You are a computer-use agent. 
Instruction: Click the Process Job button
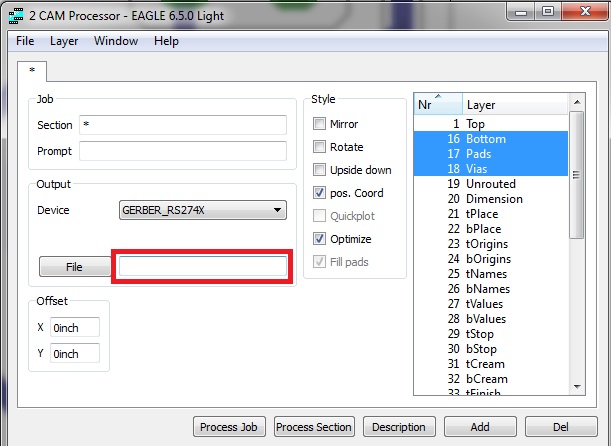coord(229,427)
